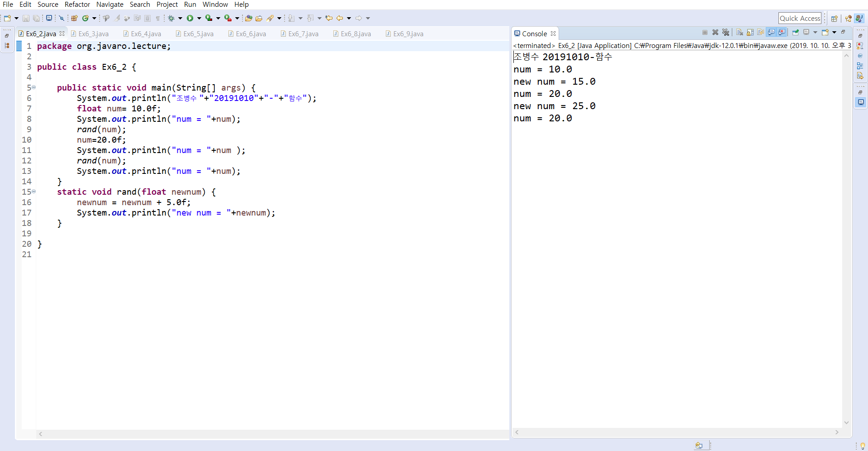
Task: Collapse the rand method fold marker
Action: click(34, 192)
